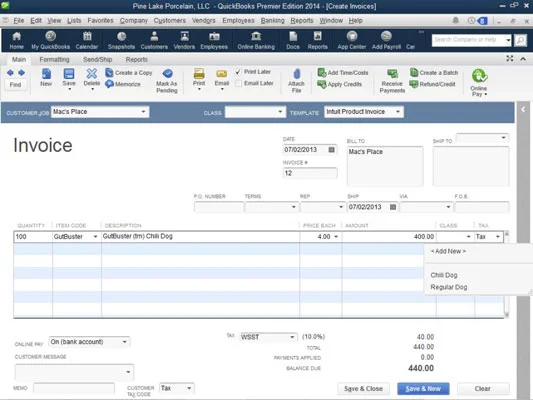
Task: Click the Find button
Action: point(16,85)
